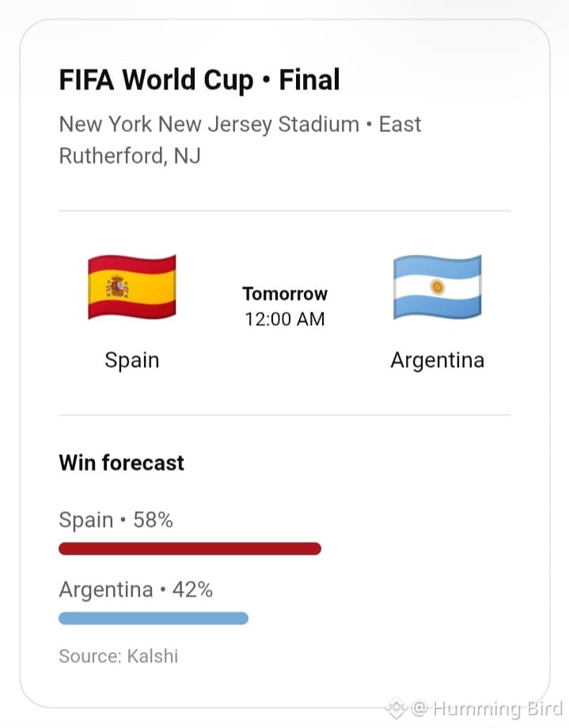Click the coat of arms on Spain's flag
This screenshot has height=728, width=569.
[117, 286]
